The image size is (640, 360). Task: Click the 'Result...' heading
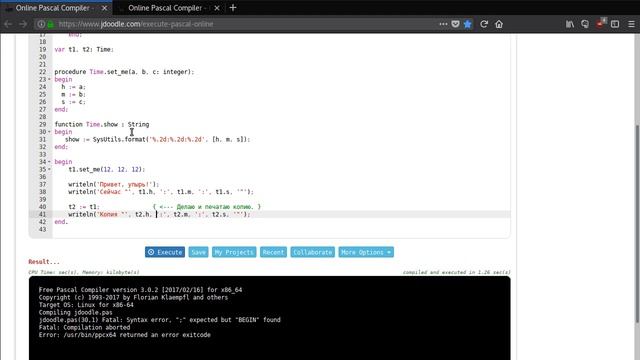pos(44,262)
